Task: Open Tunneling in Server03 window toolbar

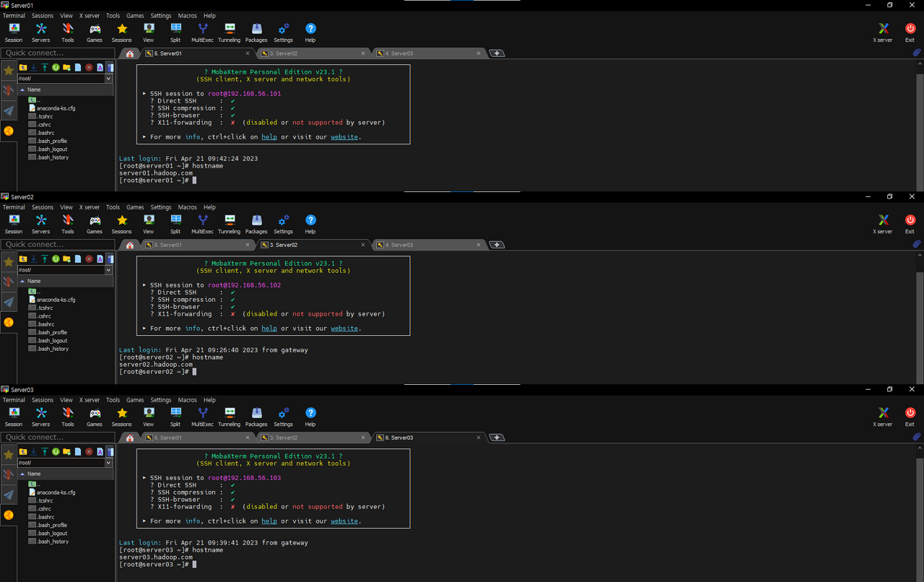Action: point(230,417)
